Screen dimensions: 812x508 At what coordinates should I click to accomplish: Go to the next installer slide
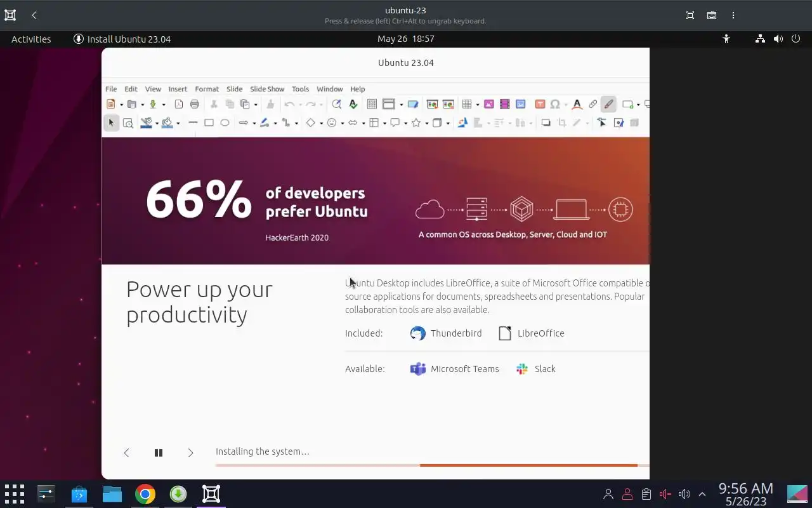point(190,453)
